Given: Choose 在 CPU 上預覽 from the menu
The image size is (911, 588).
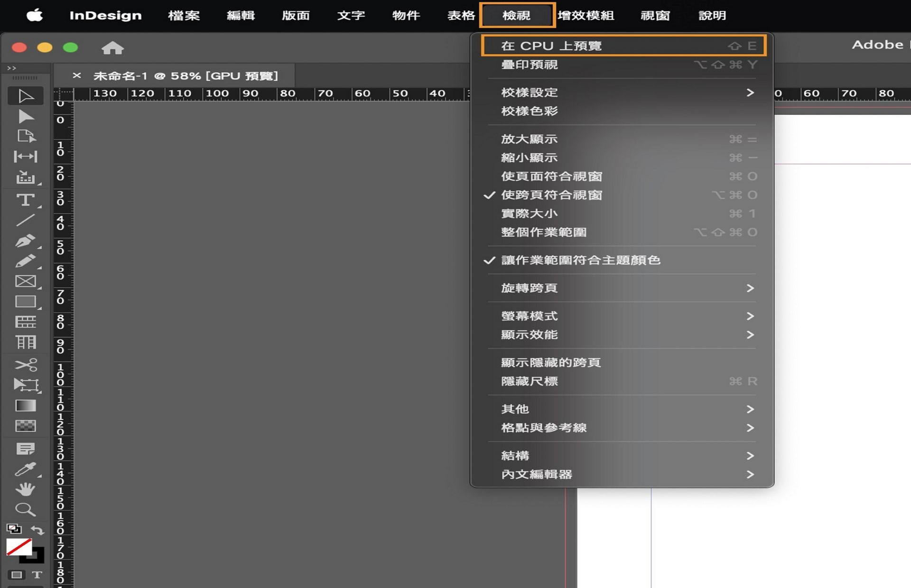Looking at the screenshot, I should point(552,46).
